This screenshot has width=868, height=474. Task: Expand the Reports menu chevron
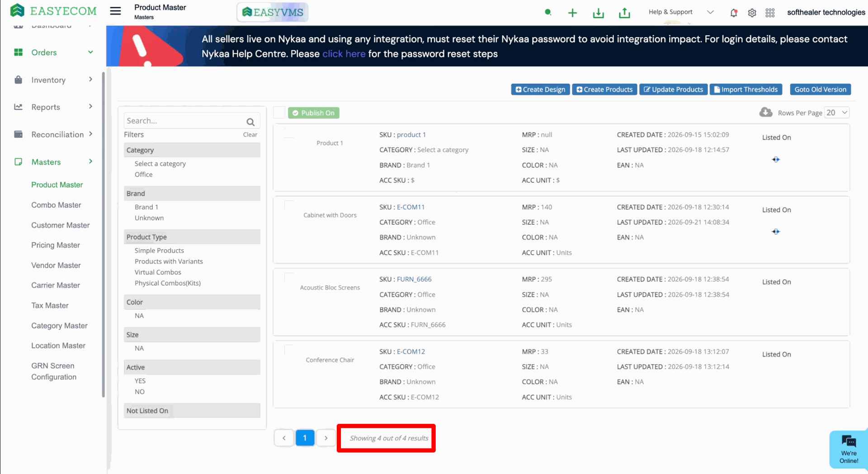point(90,106)
